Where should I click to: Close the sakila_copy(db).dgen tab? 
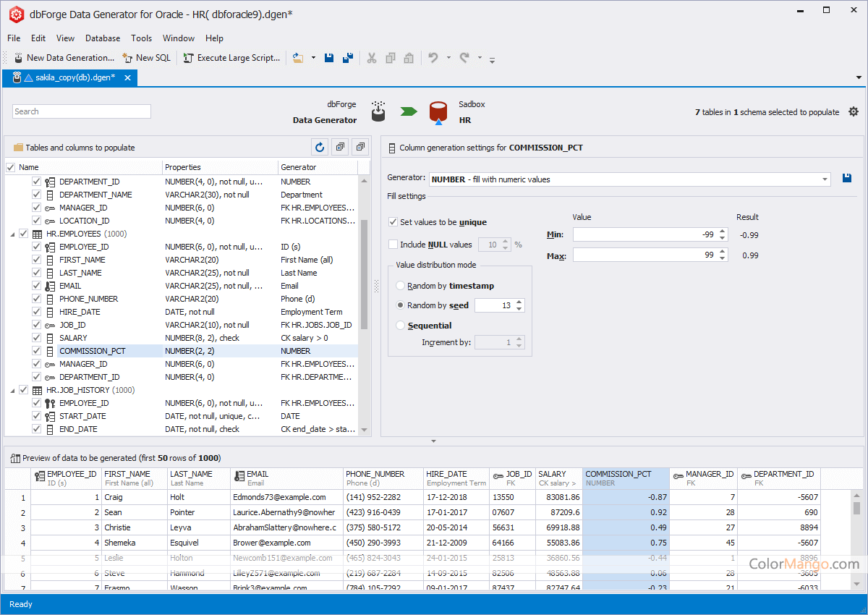click(x=128, y=77)
